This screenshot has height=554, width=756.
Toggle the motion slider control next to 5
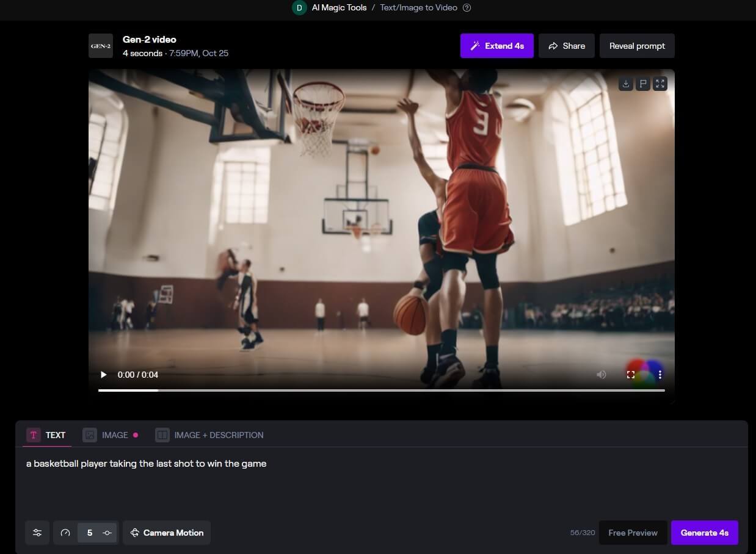106,533
